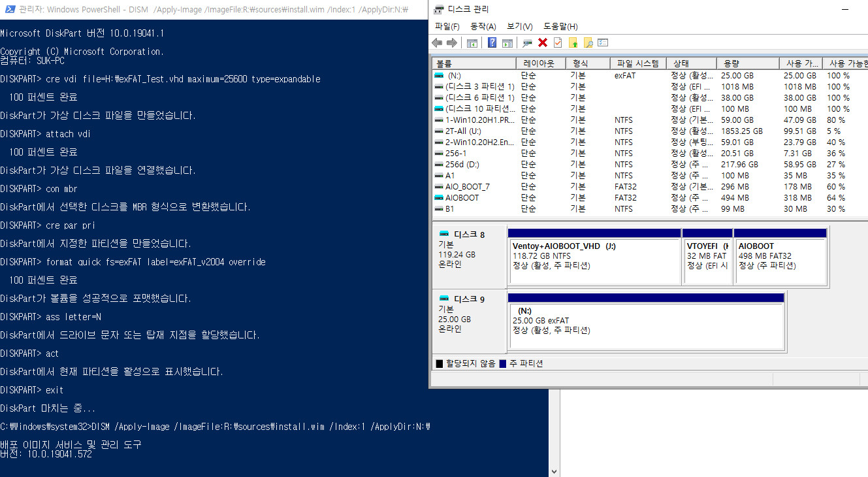
Task: Select the AIO_BOOT_7 volume row
Action: 650,186
